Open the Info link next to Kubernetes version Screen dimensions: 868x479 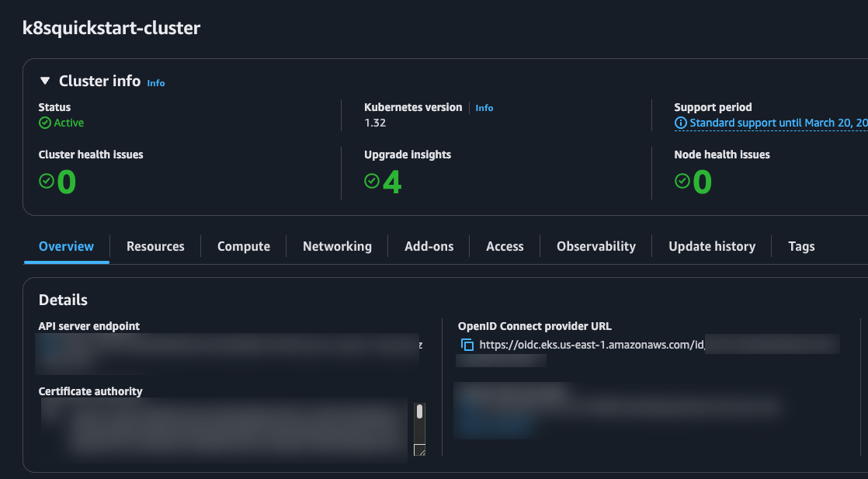point(484,108)
